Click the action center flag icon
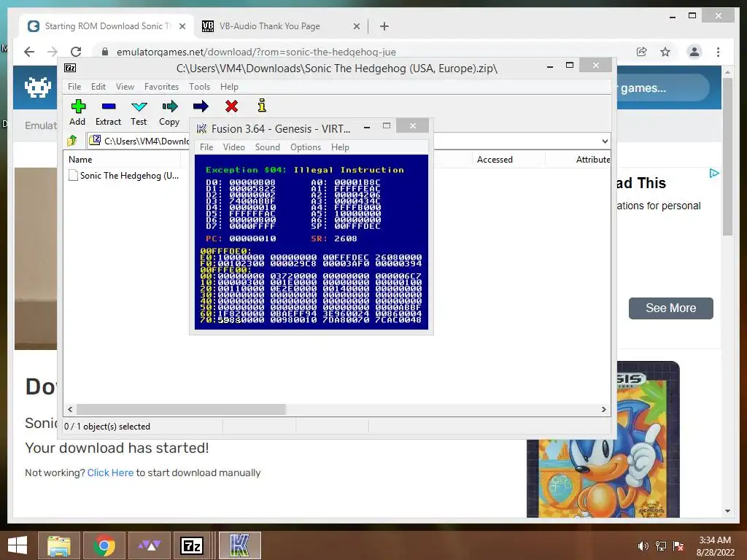The image size is (747, 560). [678, 546]
